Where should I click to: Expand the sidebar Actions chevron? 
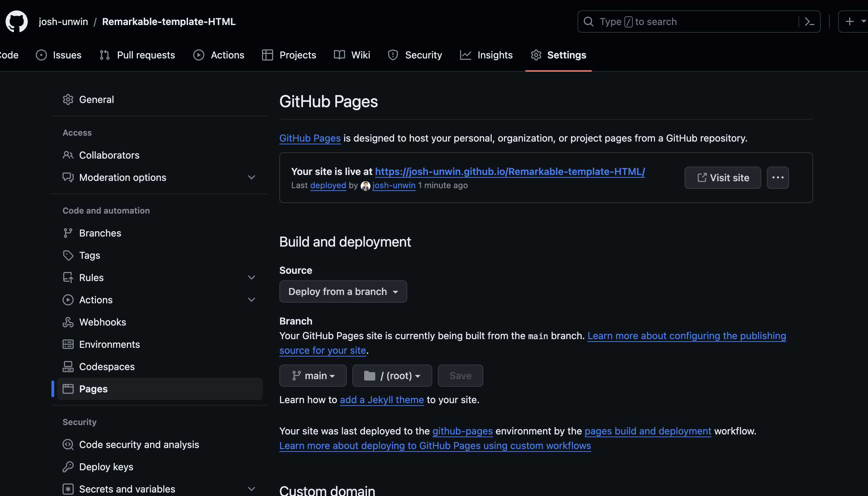pos(252,300)
